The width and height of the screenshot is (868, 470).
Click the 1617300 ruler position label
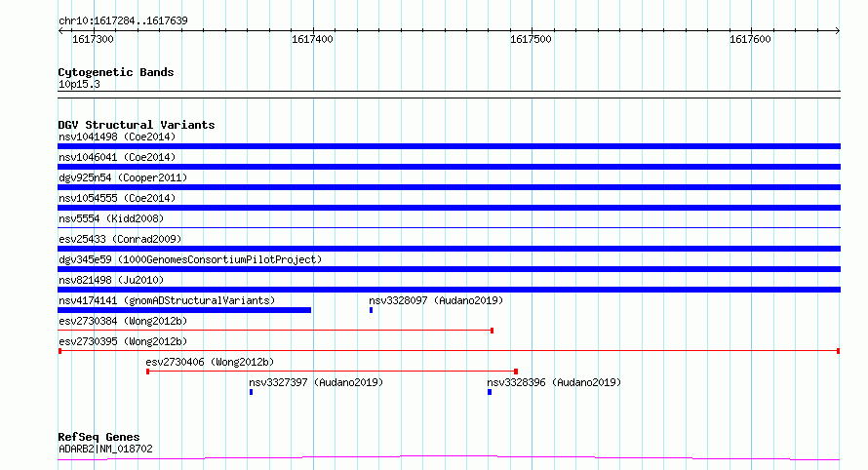pyautogui.click(x=93, y=39)
